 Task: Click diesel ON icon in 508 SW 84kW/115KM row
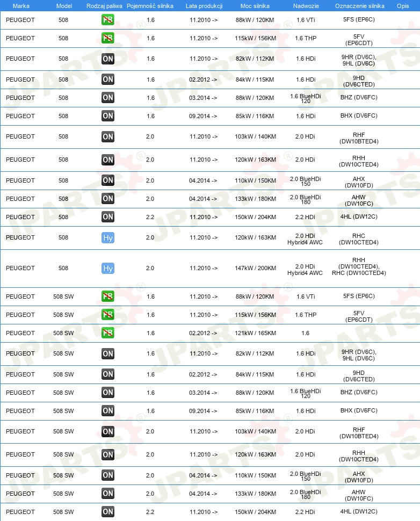107,374
